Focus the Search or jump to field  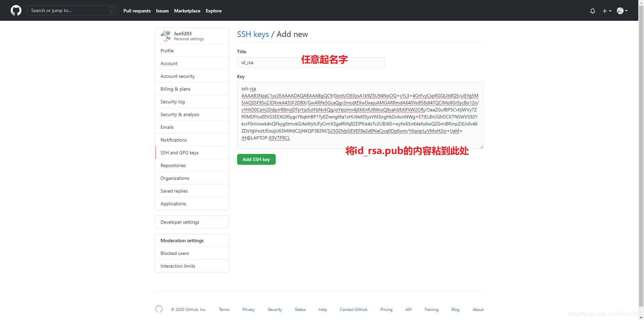coord(72,10)
